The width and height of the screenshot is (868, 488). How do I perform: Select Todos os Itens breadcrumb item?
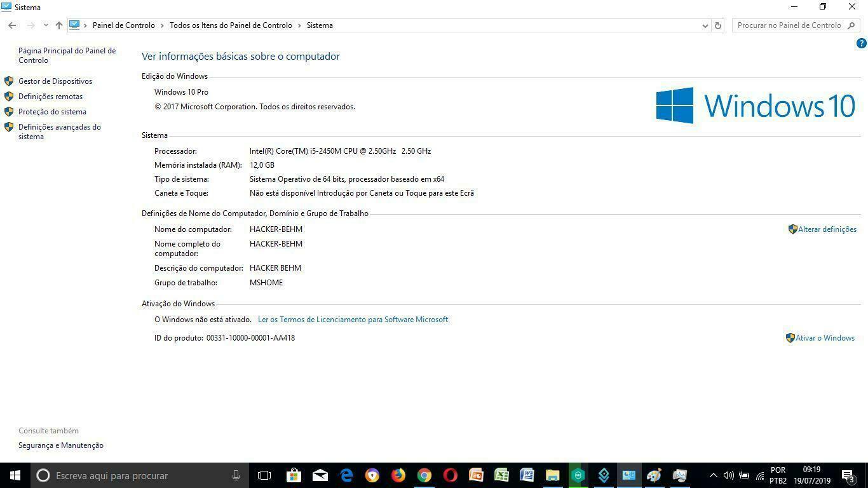tap(231, 25)
